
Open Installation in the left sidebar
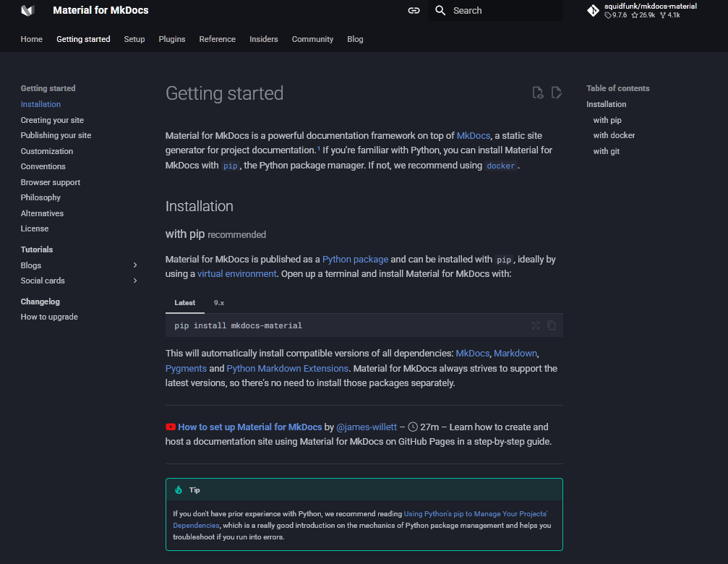(x=40, y=104)
